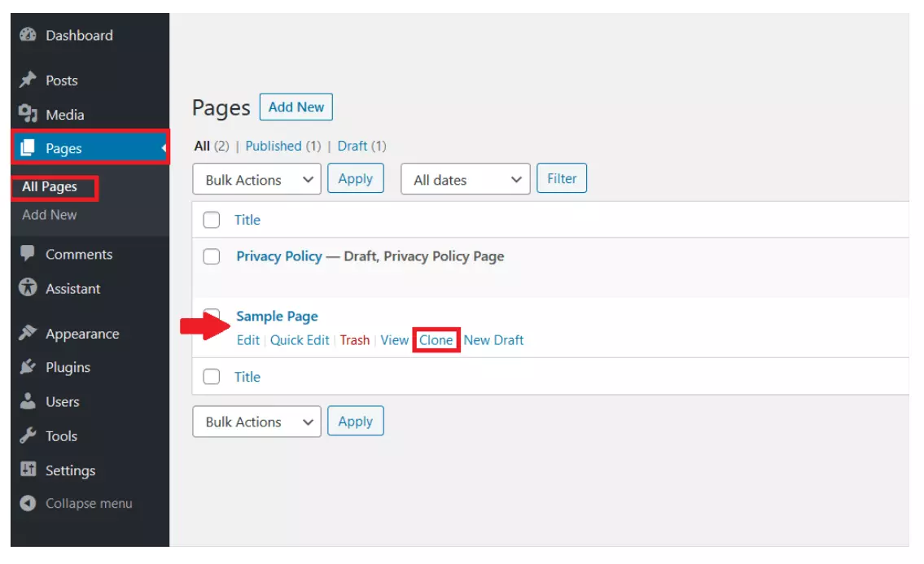Sort by top Title column header
This screenshot has height=564, width=924.
click(247, 220)
